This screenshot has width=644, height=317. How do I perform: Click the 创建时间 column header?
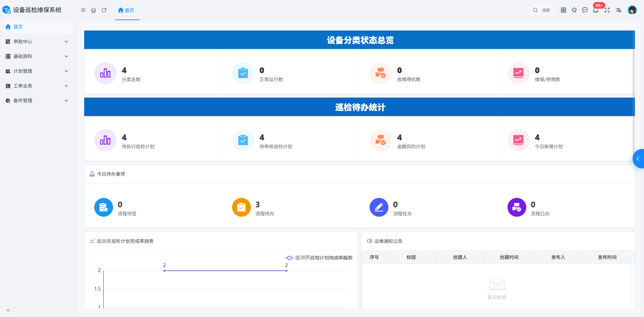[509, 257]
